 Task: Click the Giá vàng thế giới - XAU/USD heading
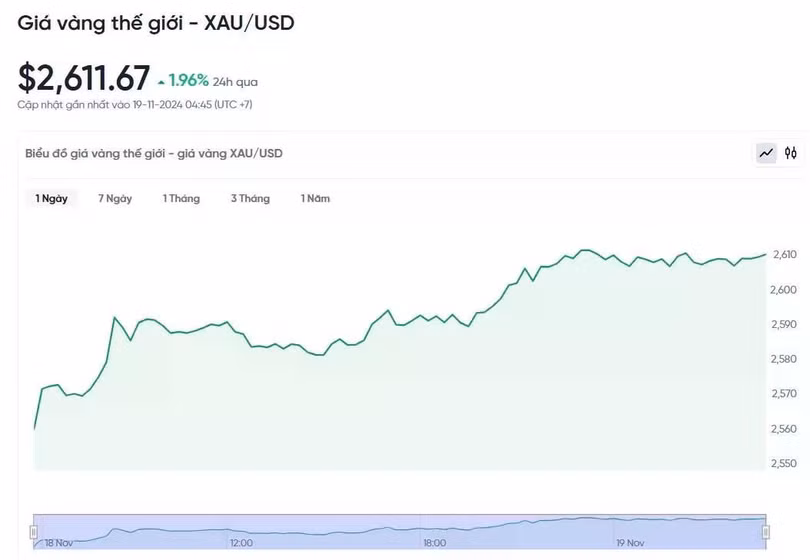[156, 22]
